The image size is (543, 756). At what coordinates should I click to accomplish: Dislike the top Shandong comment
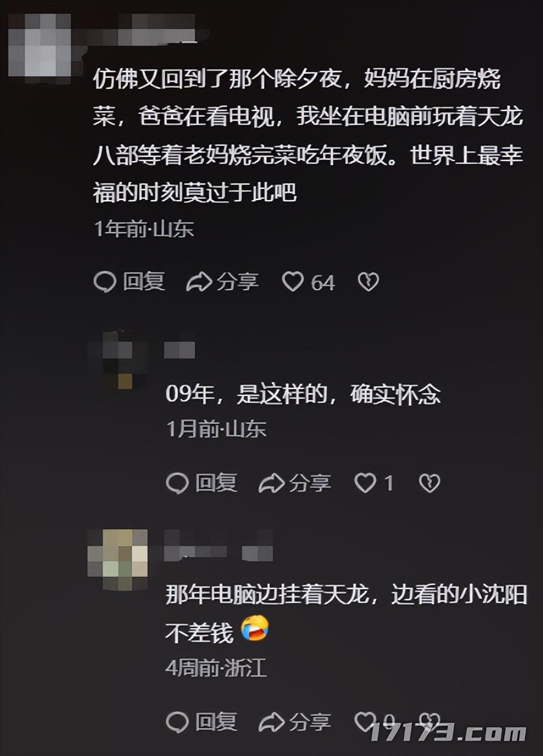(x=368, y=282)
